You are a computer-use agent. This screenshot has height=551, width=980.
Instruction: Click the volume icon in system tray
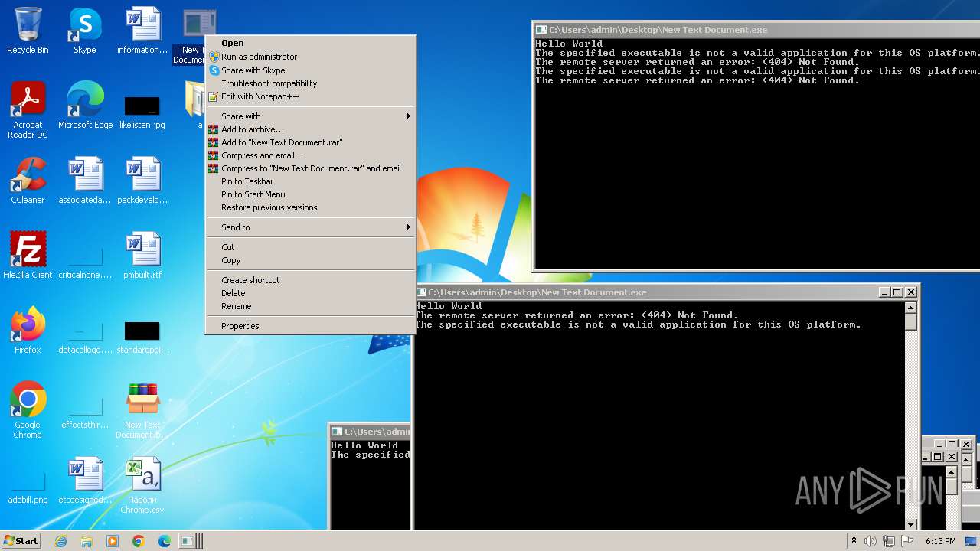870,541
